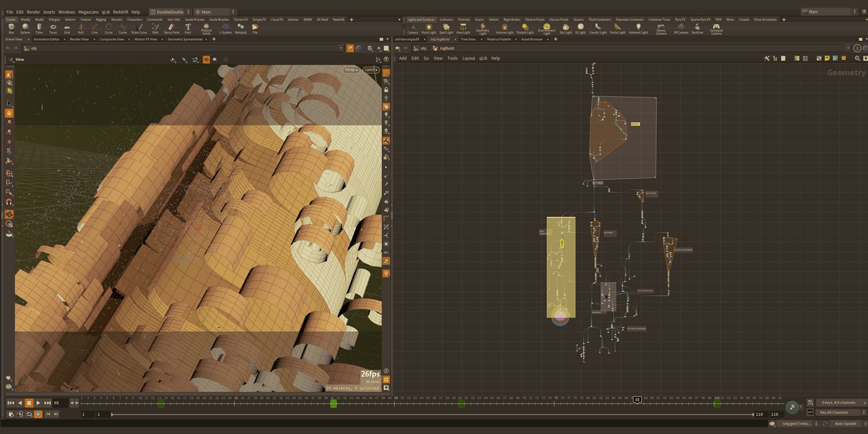Open the Main radial menu dropdown
This screenshot has height=434, width=868.
(215, 12)
